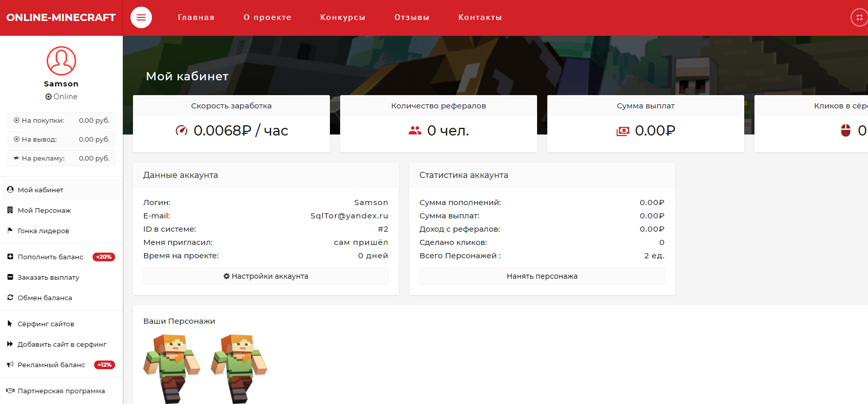This screenshot has width=868, height=404.
Task: Click the mouse icon in surfing clicks card
Action: (845, 130)
